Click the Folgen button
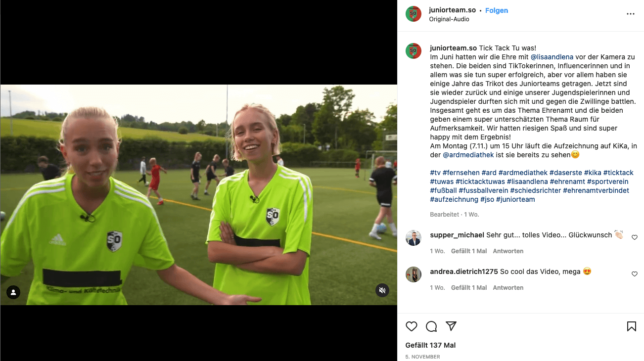The image size is (644, 361). tap(497, 10)
